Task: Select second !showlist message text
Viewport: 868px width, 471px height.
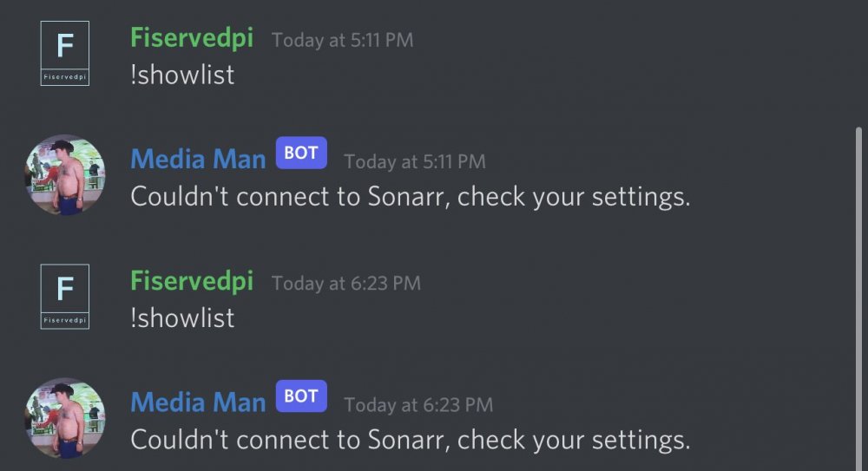Action: [182, 318]
